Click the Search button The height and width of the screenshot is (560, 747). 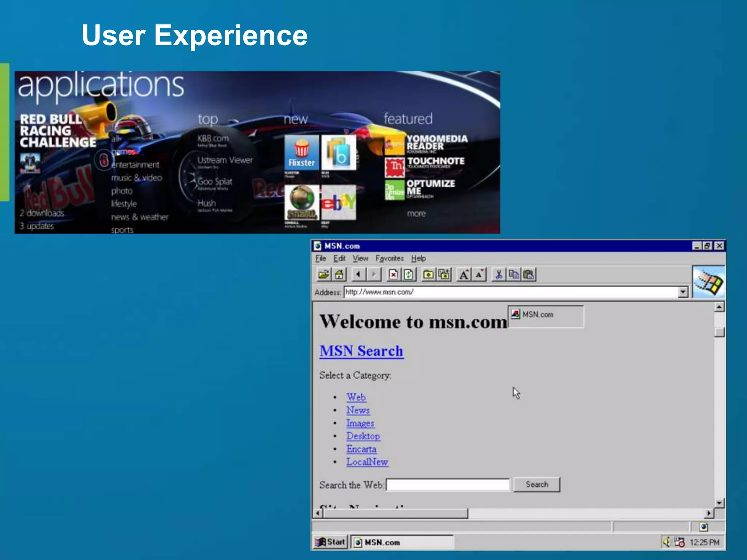click(537, 485)
